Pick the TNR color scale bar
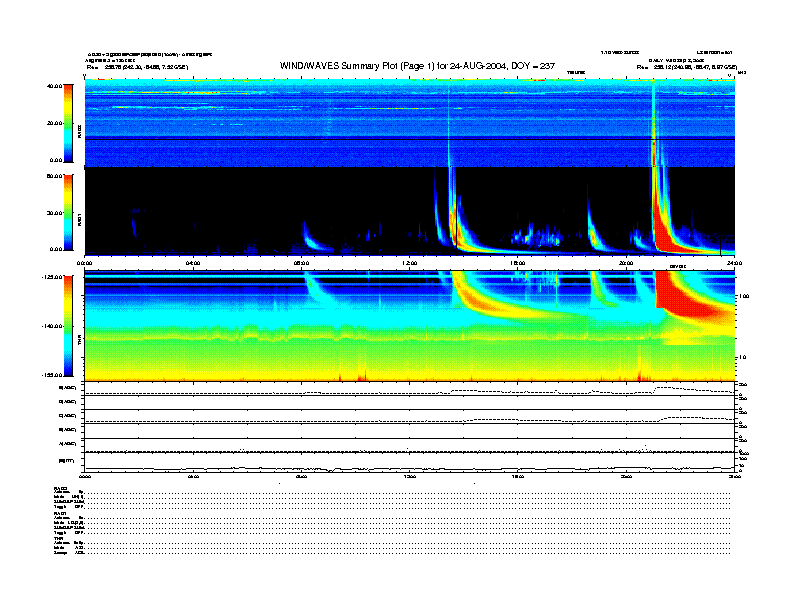This screenshot has width=792, height=612. pos(67,326)
